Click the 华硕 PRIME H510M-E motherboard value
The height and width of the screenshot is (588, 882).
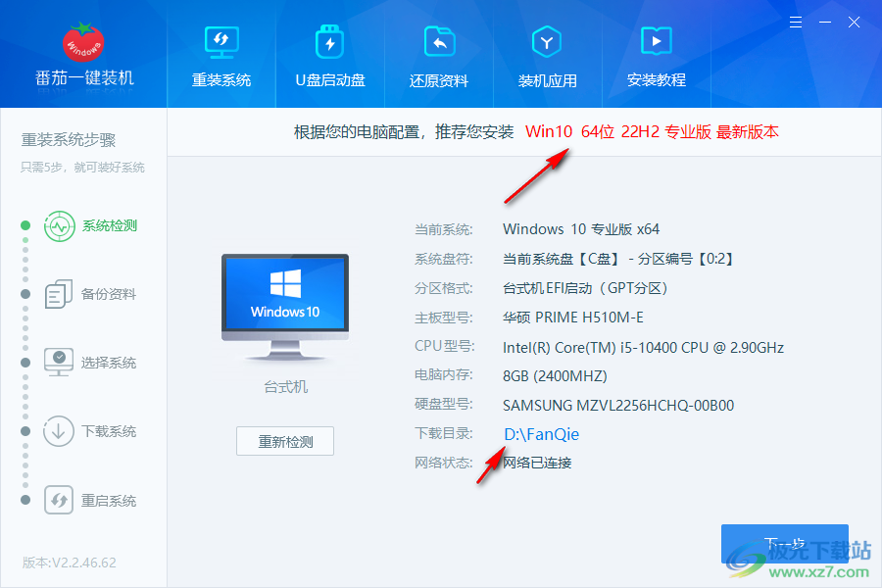pos(573,318)
